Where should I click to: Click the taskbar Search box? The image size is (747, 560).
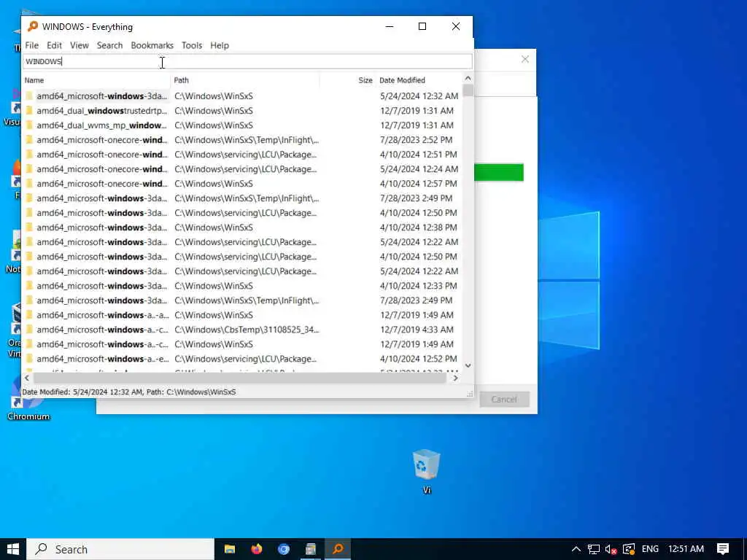click(120, 549)
